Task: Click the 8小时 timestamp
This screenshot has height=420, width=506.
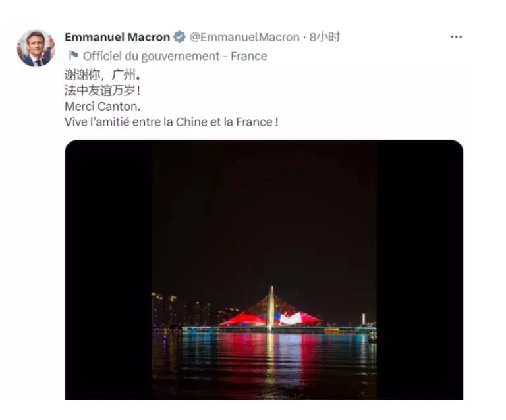Action: (324, 37)
